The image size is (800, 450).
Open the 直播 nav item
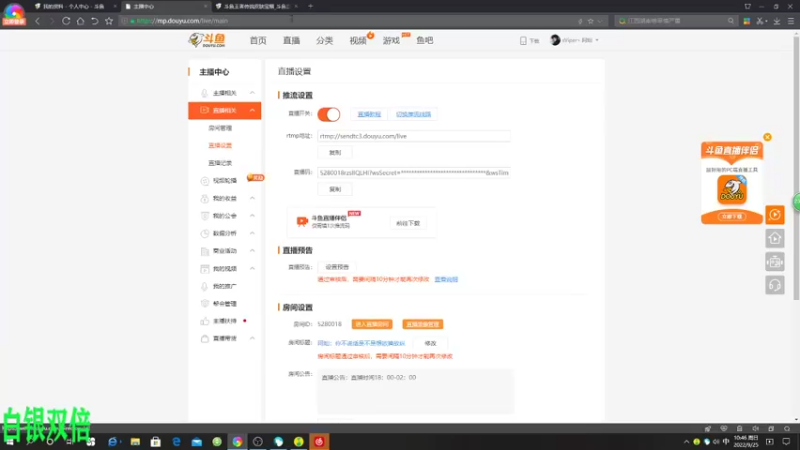pyautogui.click(x=291, y=40)
